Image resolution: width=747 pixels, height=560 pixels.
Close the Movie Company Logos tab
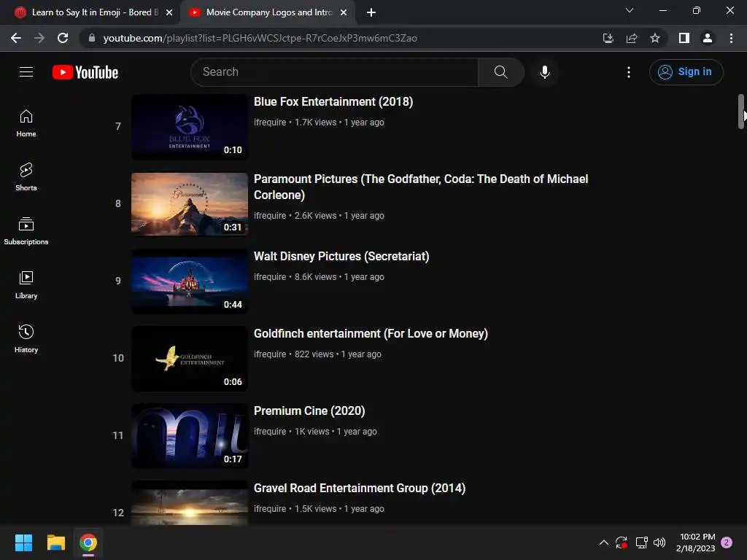coord(344,12)
